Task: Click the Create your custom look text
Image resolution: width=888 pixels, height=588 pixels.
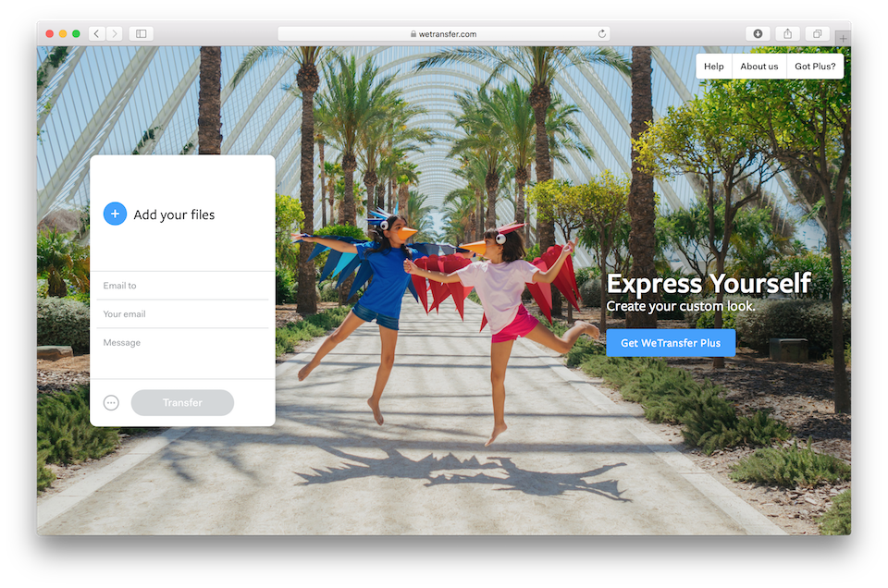Action: point(680,306)
